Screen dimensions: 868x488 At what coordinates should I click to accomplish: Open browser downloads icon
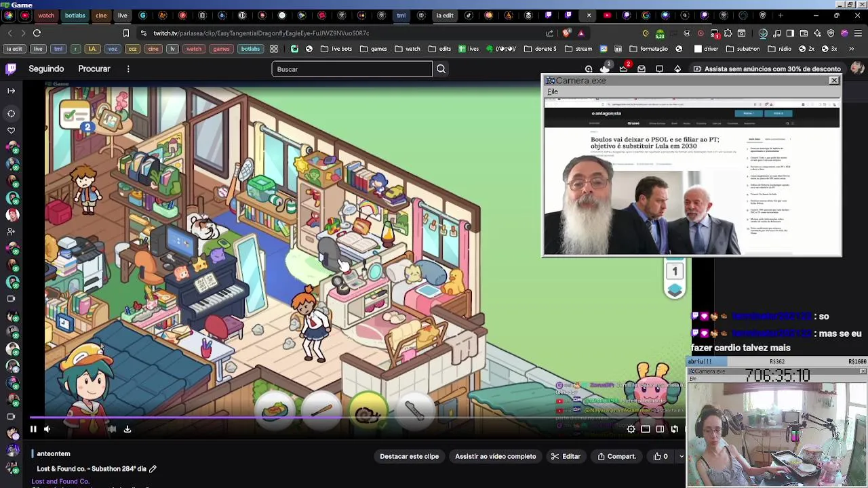coord(763,33)
